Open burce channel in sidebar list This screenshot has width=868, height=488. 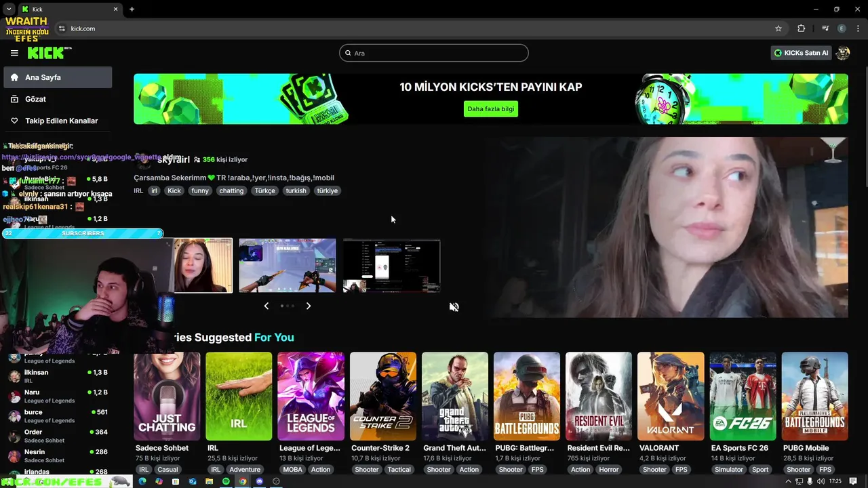[x=58, y=415]
